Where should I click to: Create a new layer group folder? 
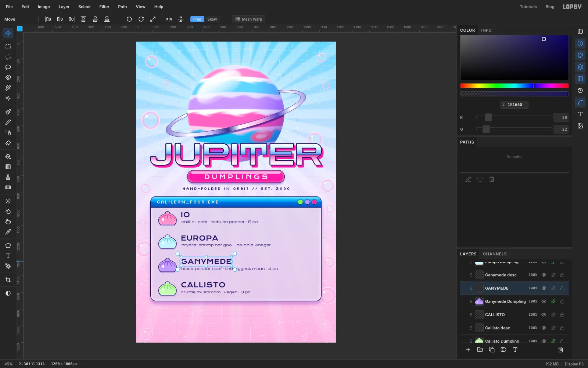click(x=480, y=350)
